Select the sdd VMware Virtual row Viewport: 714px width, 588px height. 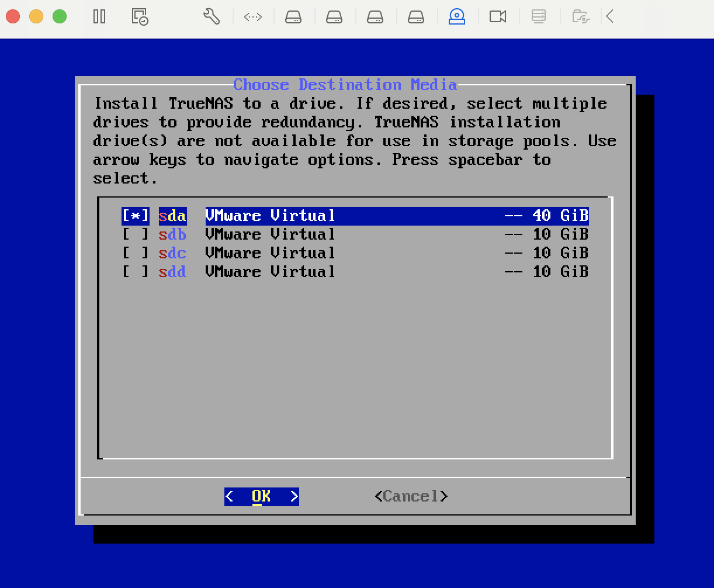(x=270, y=272)
